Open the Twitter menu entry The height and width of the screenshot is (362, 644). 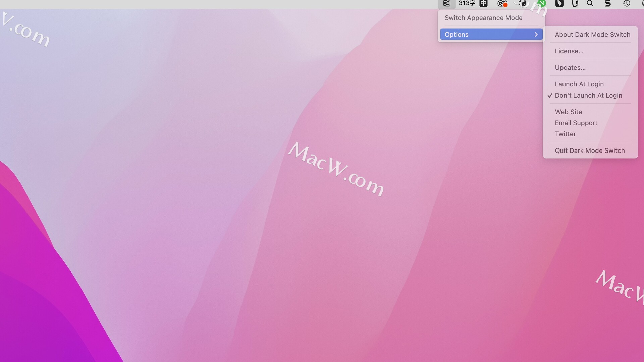point(590,134)
